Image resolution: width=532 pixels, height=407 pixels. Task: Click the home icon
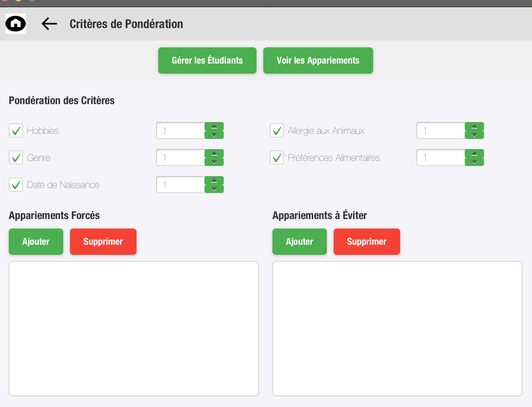(16, 24)
